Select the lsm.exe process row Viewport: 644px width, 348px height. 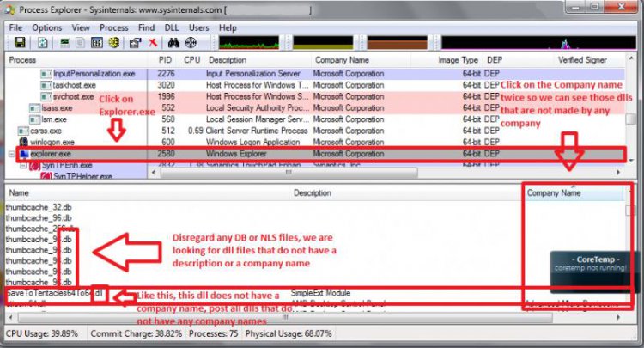pyautogui.click(x=315, y=119)
